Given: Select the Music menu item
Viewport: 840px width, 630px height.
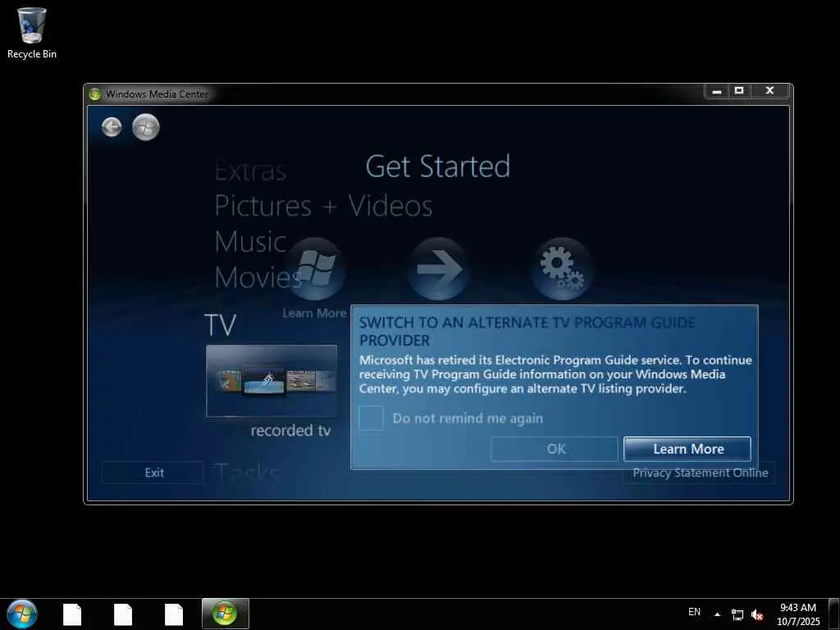Looking at the screenshot, I should click(x=250, y=242).
